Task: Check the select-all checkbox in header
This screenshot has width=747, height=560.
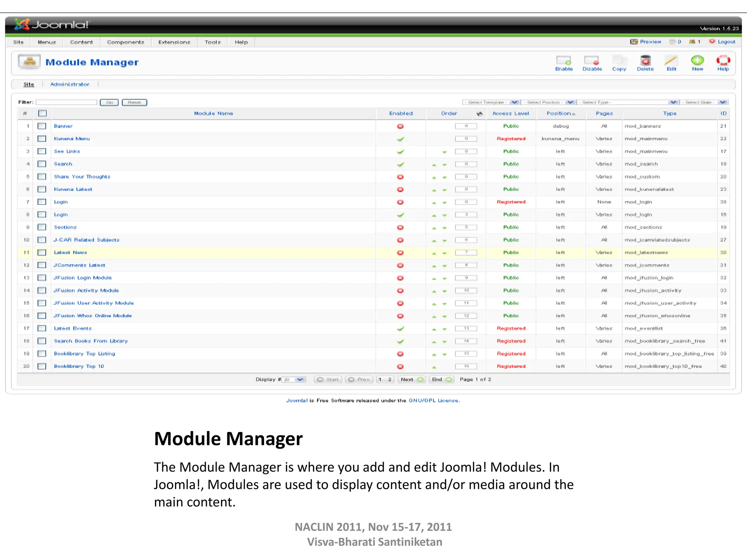Action: [42, 113]
